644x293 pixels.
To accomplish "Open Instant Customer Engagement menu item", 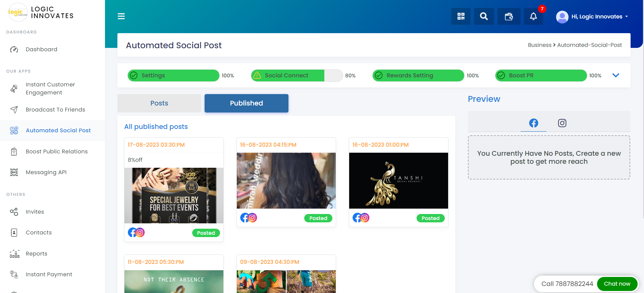I will [50, 88].
